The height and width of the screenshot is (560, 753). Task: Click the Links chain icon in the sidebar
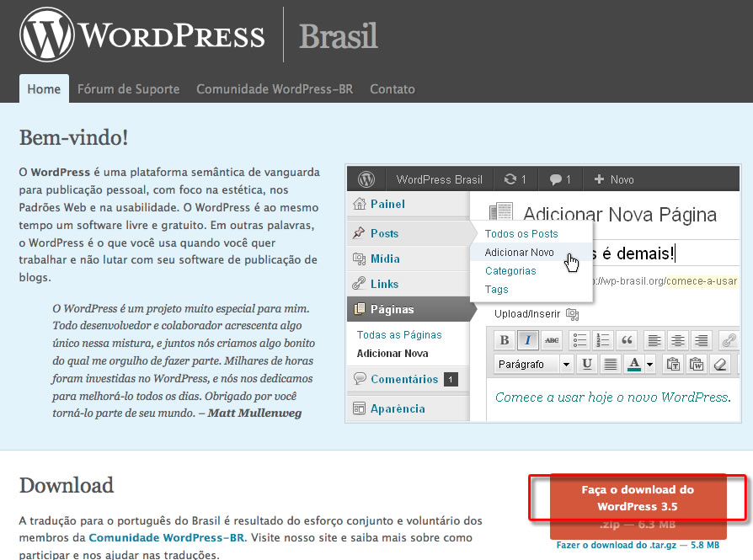(359, 283)
